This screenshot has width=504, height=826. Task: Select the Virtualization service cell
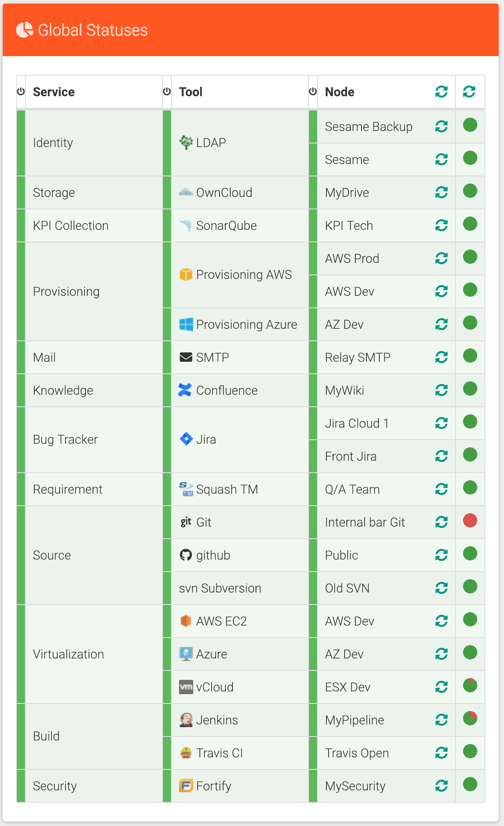94,654
